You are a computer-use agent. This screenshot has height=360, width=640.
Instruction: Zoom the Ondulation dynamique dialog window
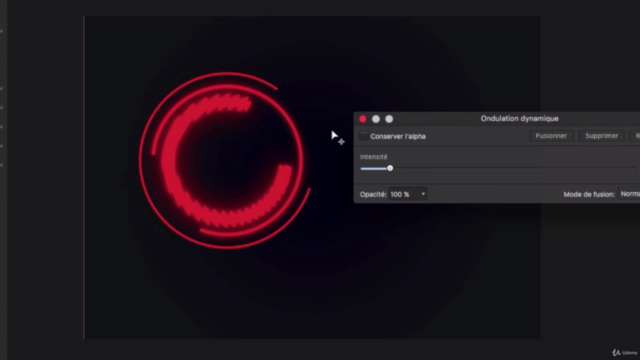(389, 119)
